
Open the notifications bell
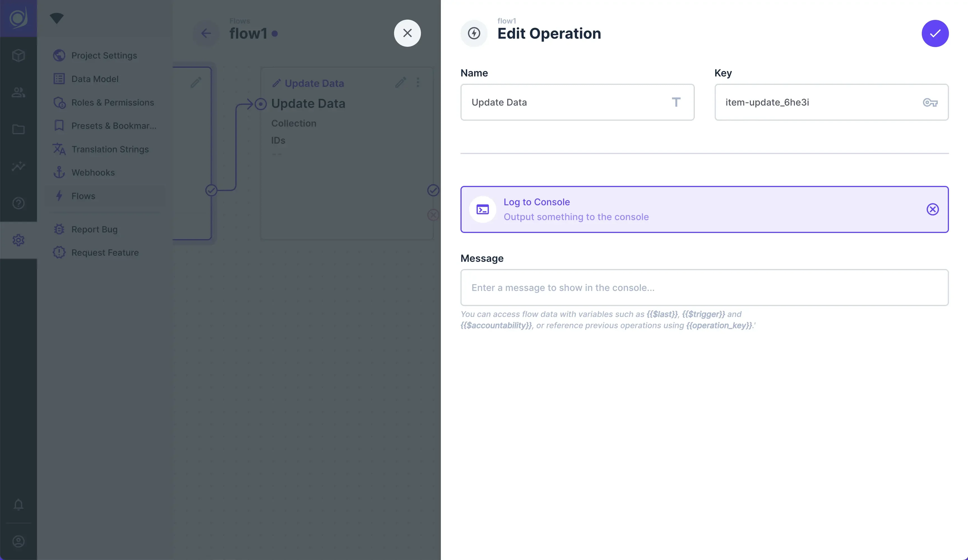click(18, 504)
